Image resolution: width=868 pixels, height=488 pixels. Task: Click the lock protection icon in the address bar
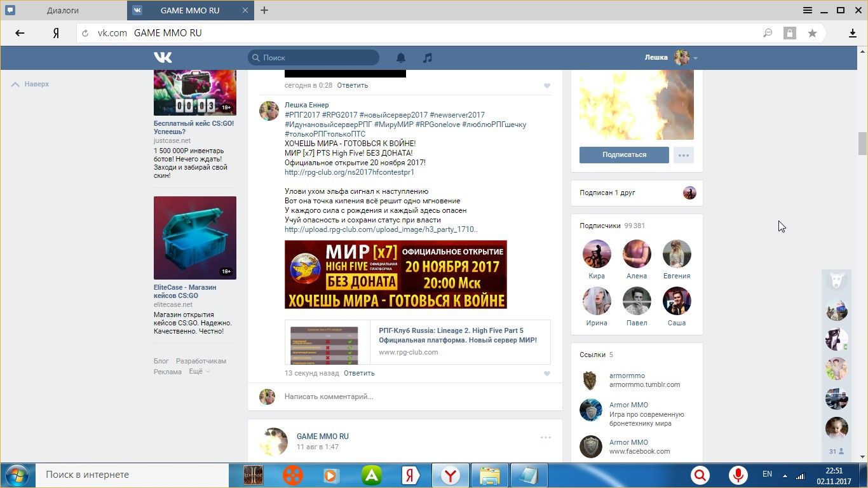click(x=789, y=33)
